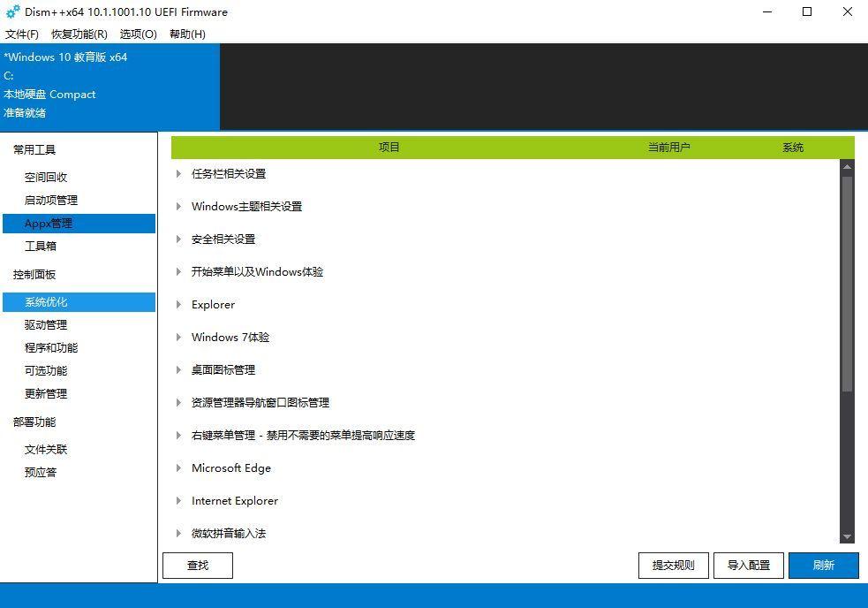Click the 刷新 button

(823, 565)
